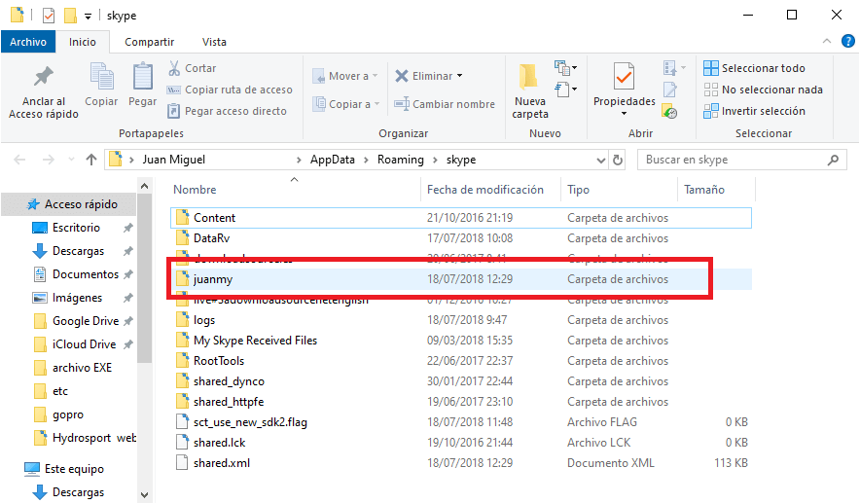Select the sct_use_new_sdk2.flag file

click(461, 422)
